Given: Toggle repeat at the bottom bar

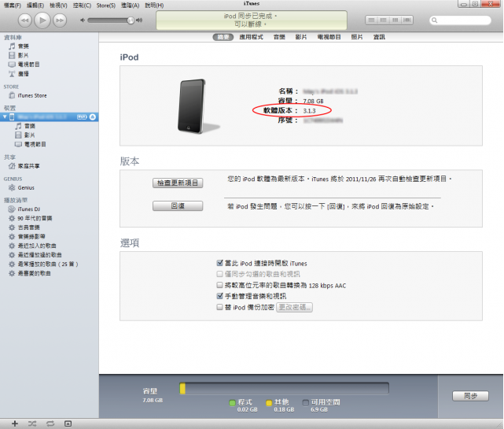Looking at the screenshot, I should coord(50,423).
